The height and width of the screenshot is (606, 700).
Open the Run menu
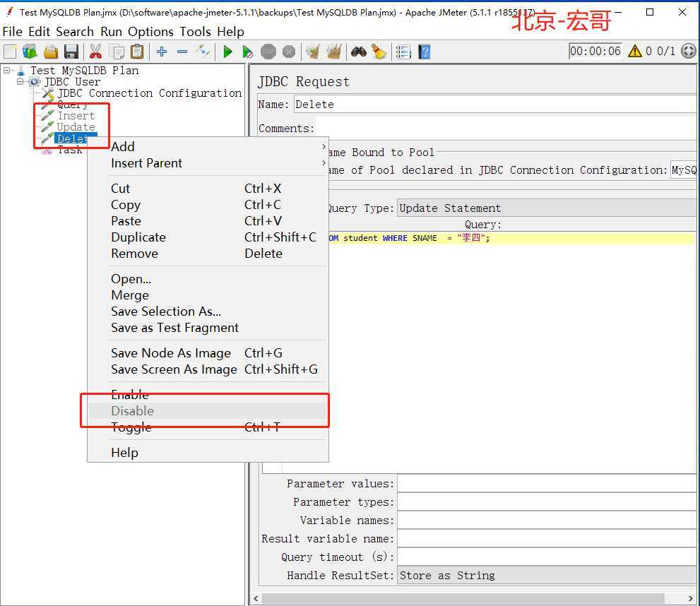pos(111,32)
